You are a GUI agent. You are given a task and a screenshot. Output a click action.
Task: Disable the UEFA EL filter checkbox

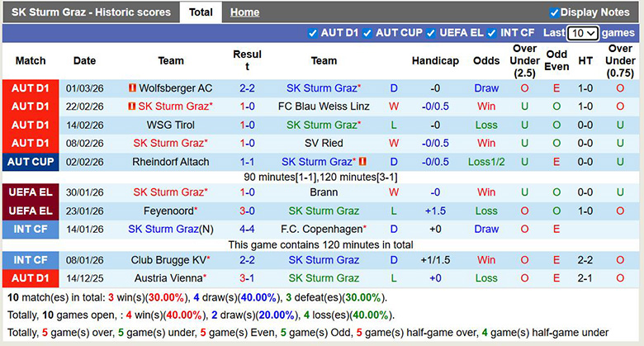pos(430,33)
